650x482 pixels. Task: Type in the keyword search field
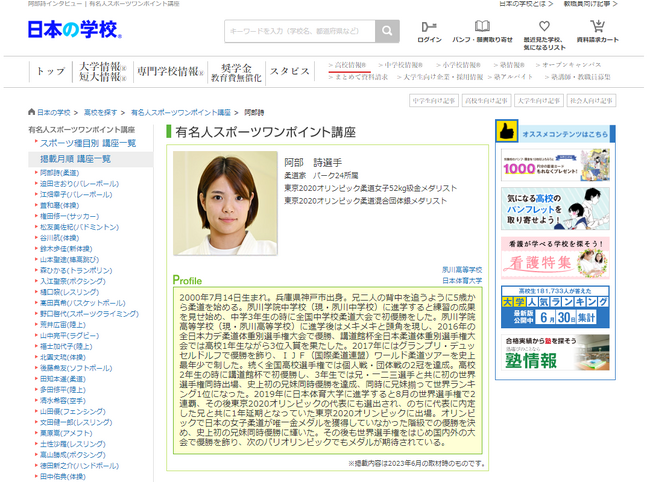[299, 31]
